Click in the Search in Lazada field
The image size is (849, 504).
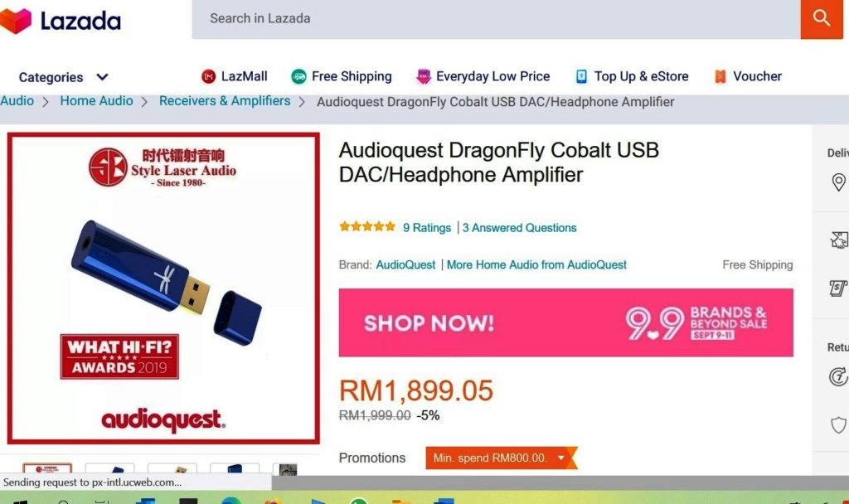(x=496, y=19)
